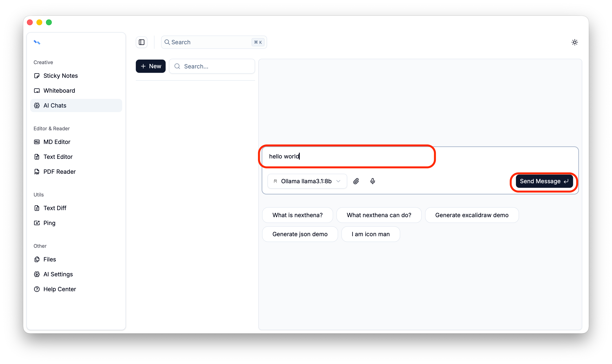Start a New chat
Screen dimensions: 612x364
tap(151, 66)
